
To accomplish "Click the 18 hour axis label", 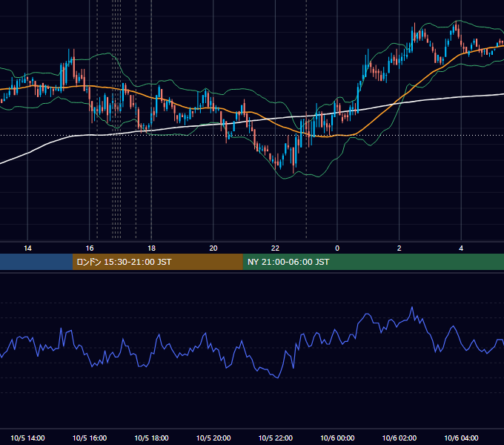I will 151,248.
